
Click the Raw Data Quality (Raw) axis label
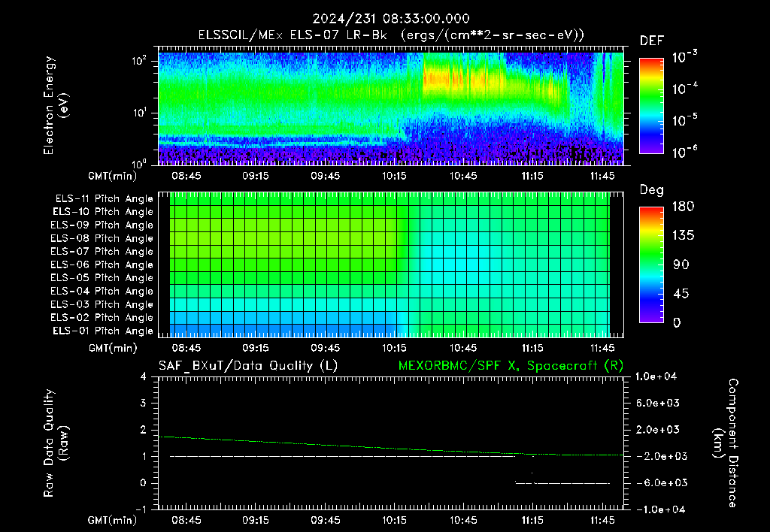tap(56, 443)
